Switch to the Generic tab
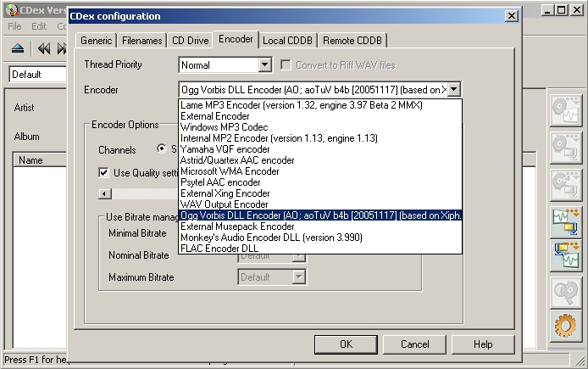 click(96, 40)
